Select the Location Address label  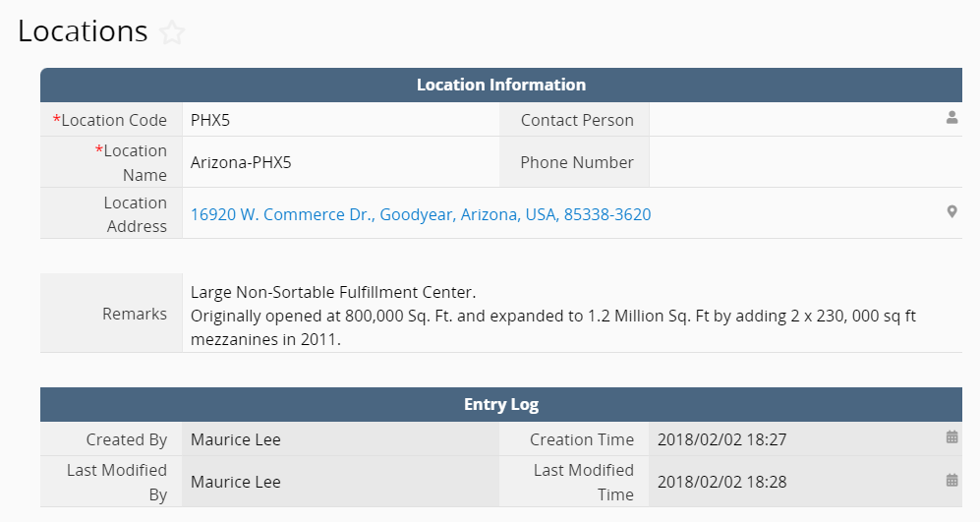coord(136,214)
